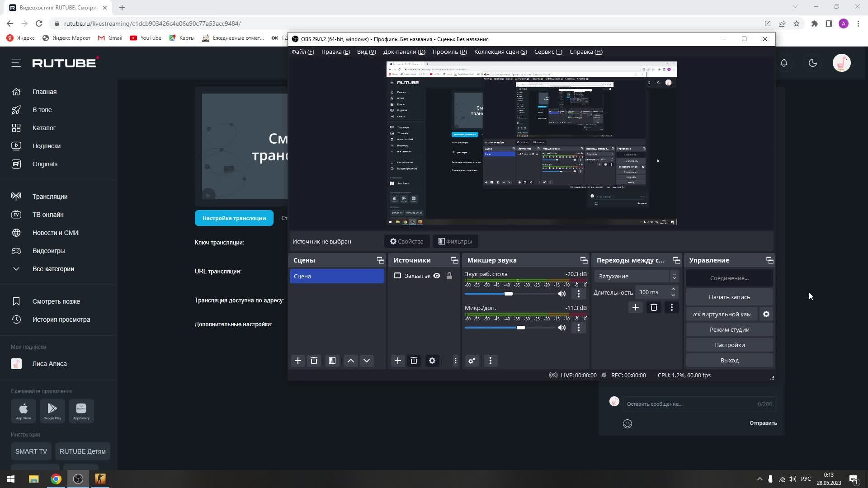Open scene filters icon in Scenes dock

pos(332,361)
